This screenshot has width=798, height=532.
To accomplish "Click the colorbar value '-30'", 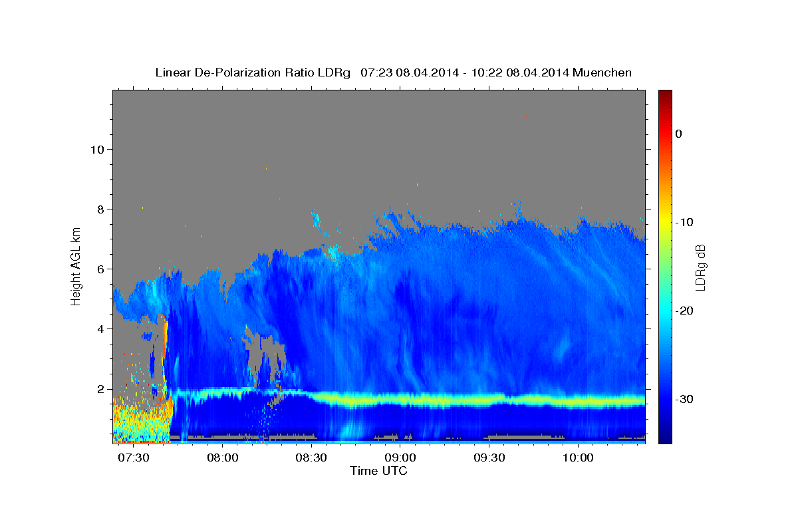I will (684, 399).
